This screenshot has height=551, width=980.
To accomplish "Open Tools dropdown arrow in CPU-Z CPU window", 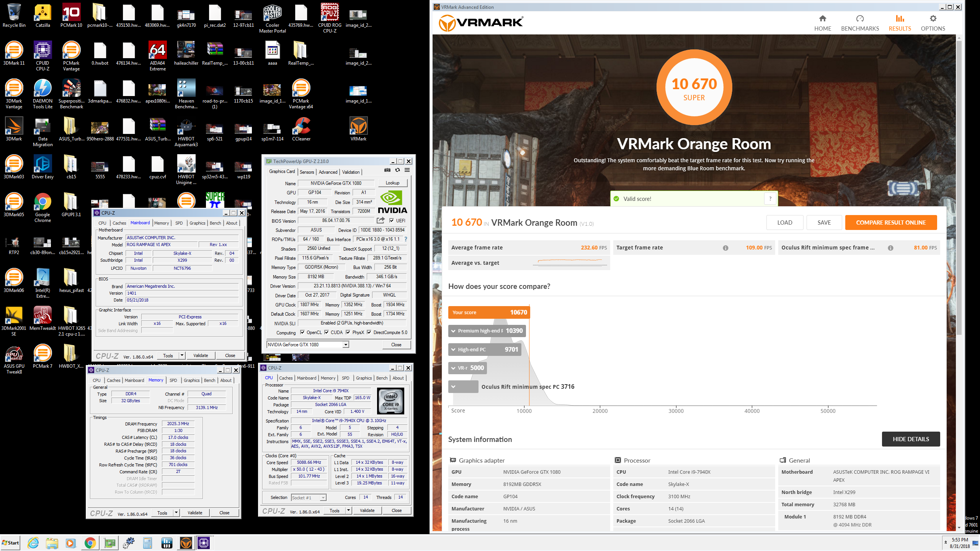I will (348, 510).
